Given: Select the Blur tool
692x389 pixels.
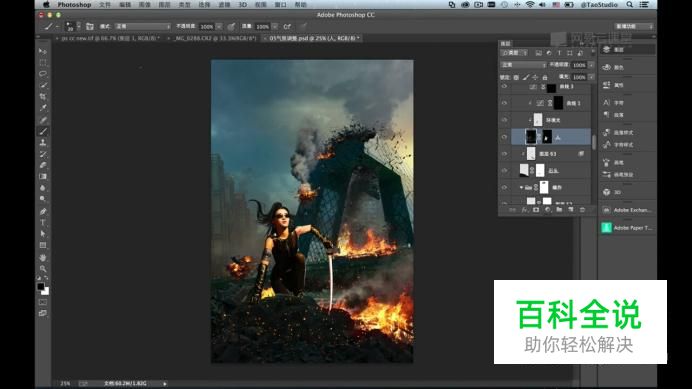Looking at the screenshot, I should (x=42, y=188).
